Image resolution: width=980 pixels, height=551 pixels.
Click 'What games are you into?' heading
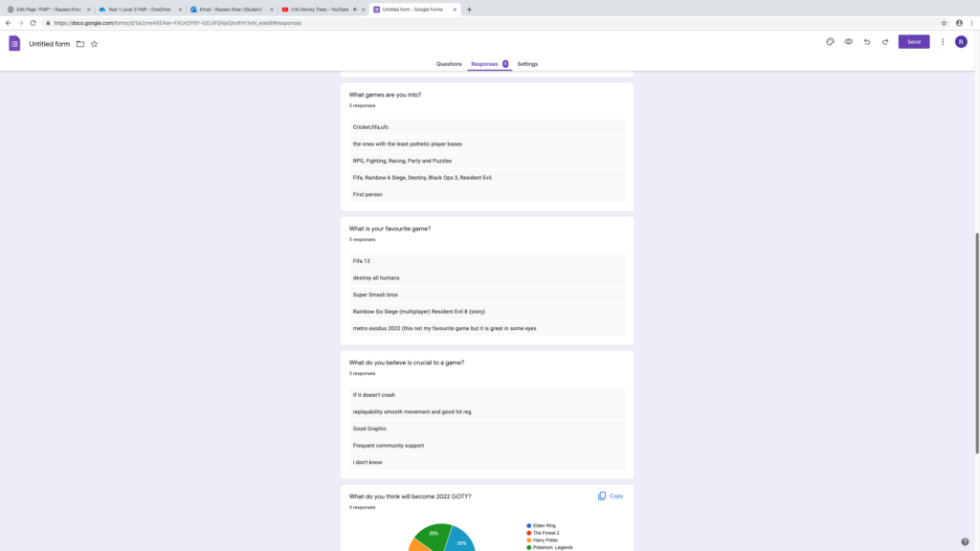385,95
